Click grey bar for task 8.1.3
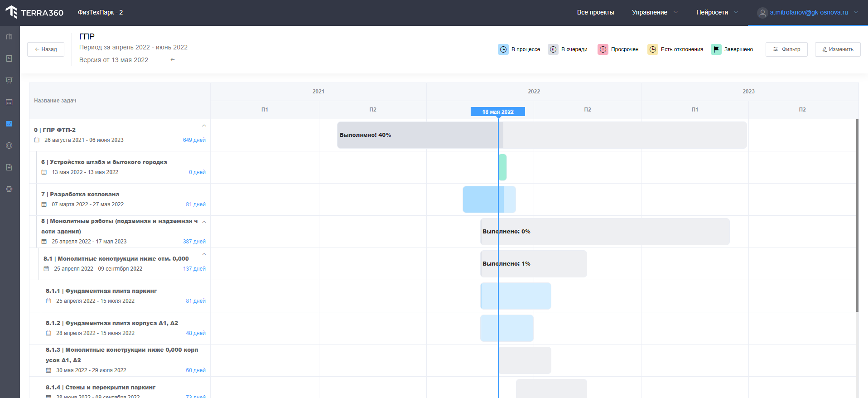This screenshot has height=398, width=868. pyautogui.click(x=525, y=360)
